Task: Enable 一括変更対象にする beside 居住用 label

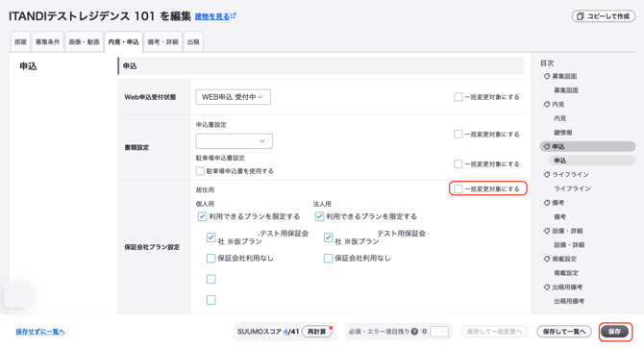Action: 458,188
